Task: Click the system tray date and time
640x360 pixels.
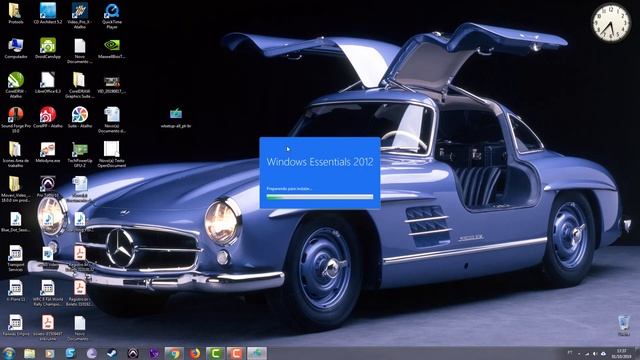Action: point(621,353)
